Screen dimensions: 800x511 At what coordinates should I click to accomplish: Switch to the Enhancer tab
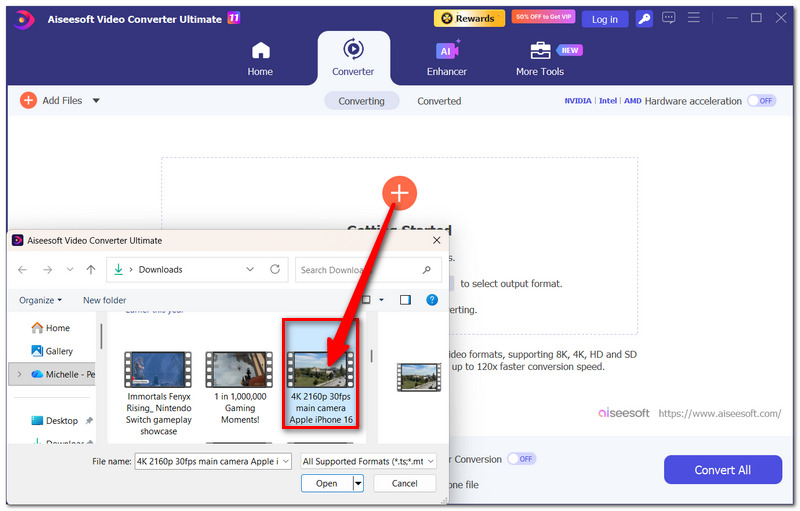coord(446,59)
